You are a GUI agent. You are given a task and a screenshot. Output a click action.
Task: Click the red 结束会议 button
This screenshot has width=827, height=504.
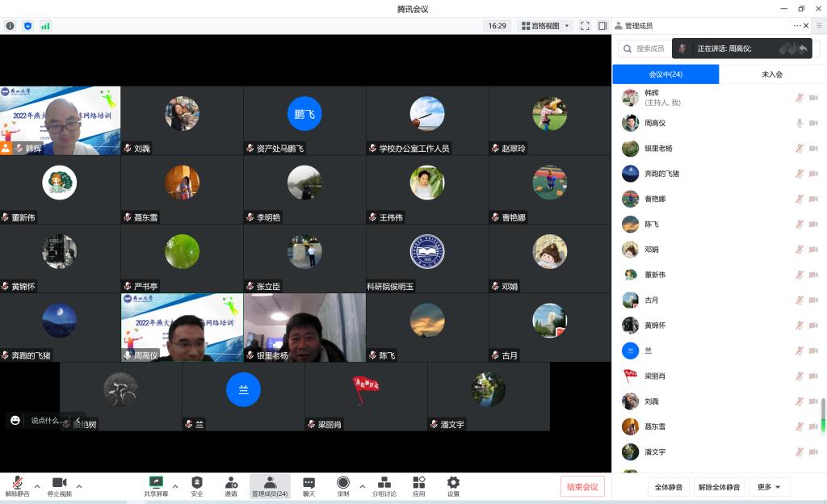(582, 486)
